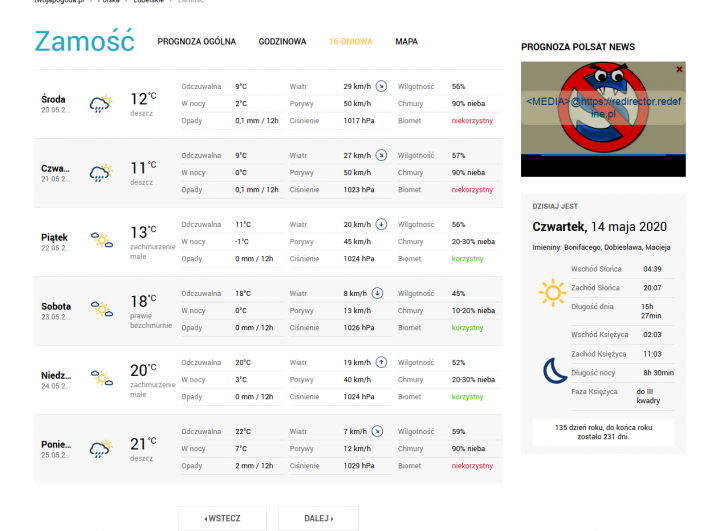Open the Prognoza ogólna tab

pyautogui.click(x=197, y=42)
